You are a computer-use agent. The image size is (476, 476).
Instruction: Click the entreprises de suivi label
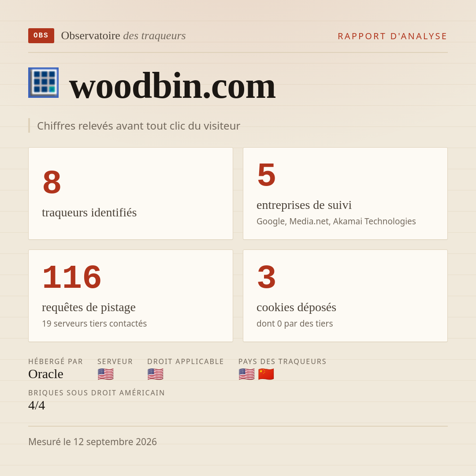click(x=304, y=205)
